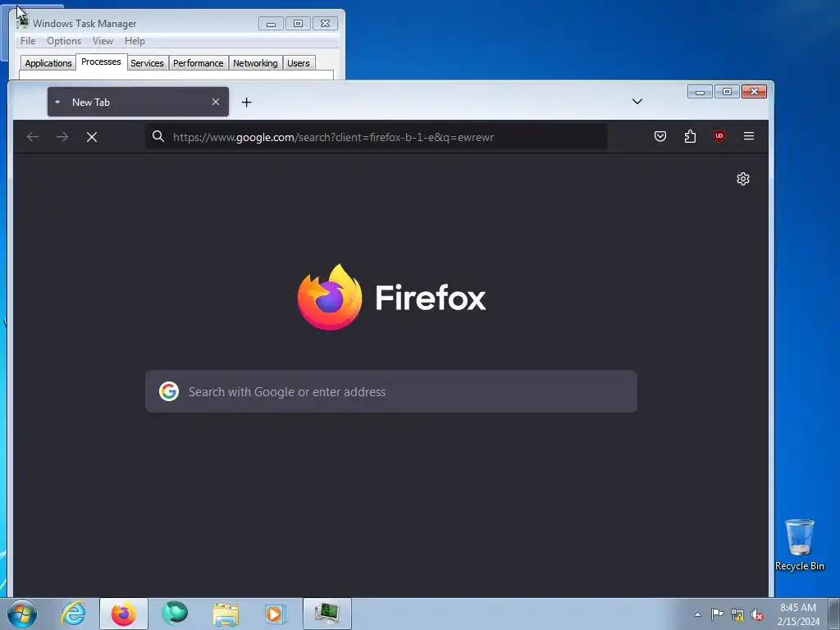This screenshot has height=630, width=840.
Task: Switch to the Users tab in Task Manager
Action: coord(299,63)
